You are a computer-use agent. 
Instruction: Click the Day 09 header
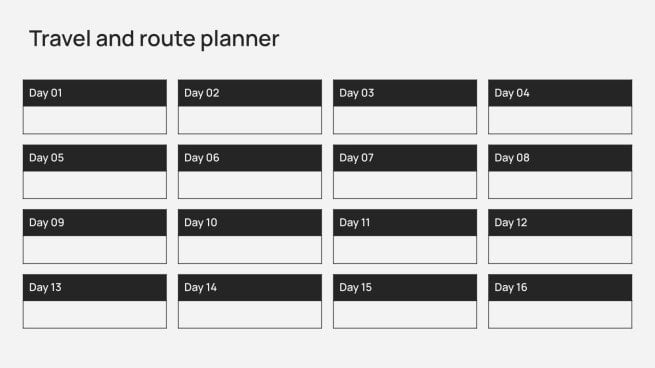[x=95, y=222]
